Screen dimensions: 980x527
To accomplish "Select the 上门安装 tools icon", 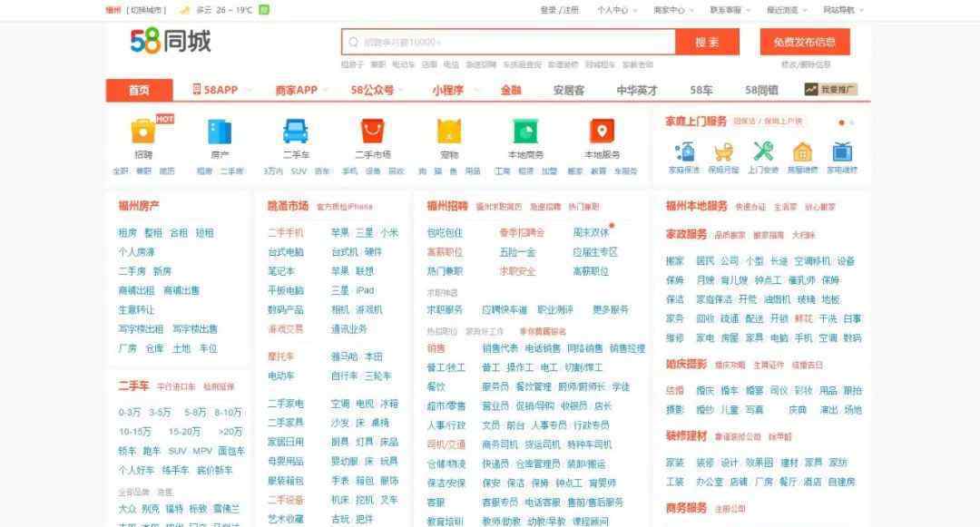I will 763,151.
